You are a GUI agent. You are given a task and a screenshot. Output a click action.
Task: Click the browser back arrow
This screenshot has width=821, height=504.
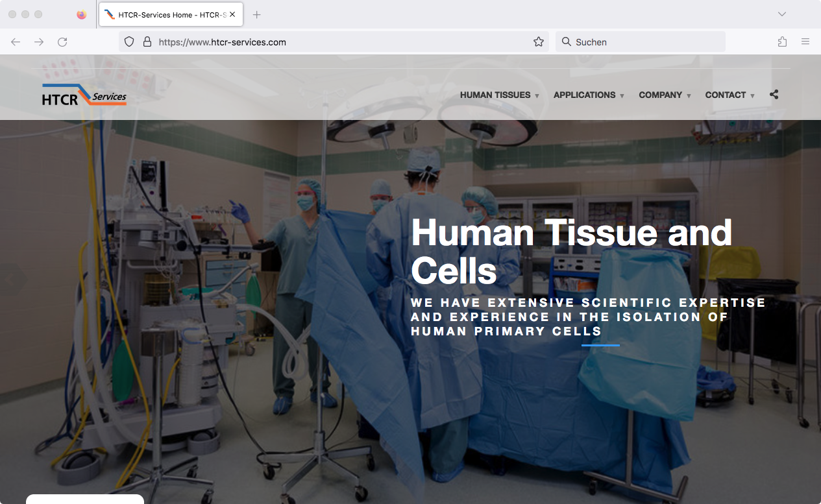tap(16, 42)
